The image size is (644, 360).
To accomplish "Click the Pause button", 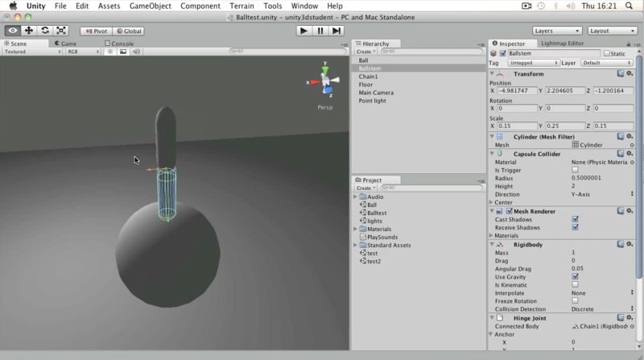I will [x=320, y=31].
